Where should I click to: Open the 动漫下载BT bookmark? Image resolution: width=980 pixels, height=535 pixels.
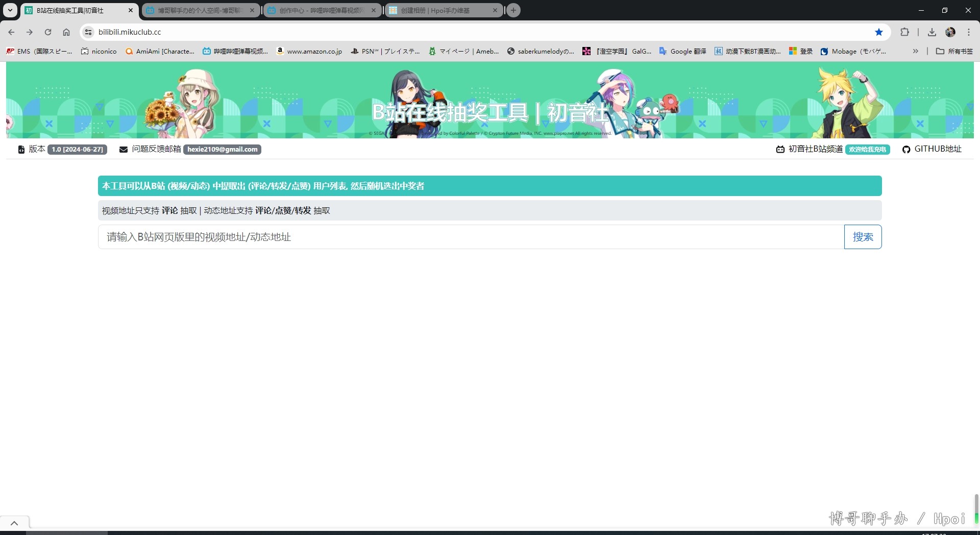click(x=748, y=51)
